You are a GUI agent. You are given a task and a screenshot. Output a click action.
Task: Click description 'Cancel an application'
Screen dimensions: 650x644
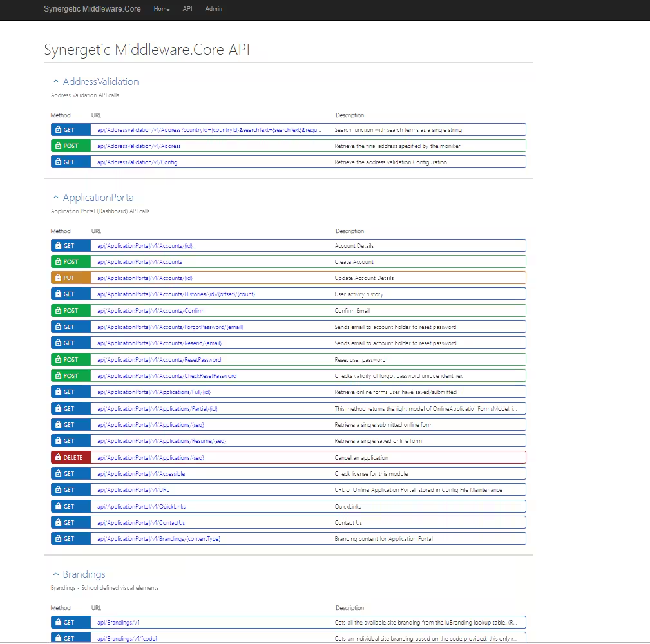point(361,457)
